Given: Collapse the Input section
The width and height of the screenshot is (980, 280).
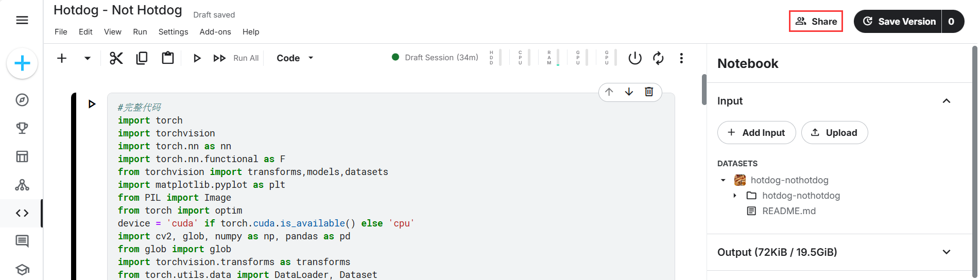Looking at the screenshot, I should click(x=946, y=101).
